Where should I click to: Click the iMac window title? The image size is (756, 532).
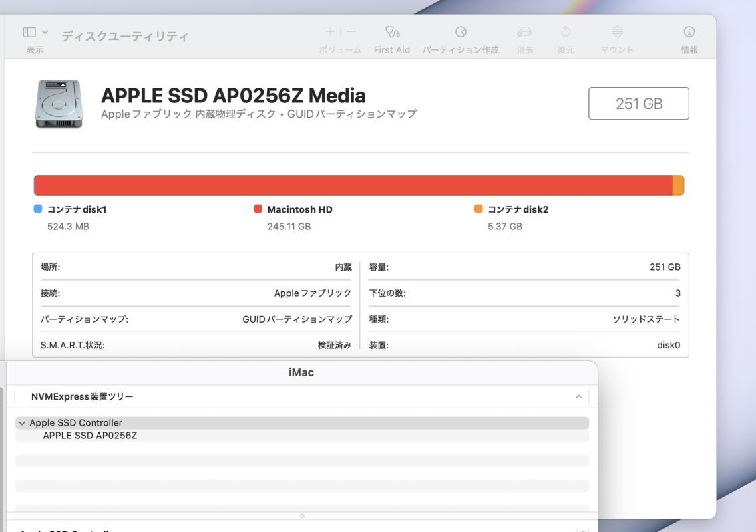coord(301,372)
